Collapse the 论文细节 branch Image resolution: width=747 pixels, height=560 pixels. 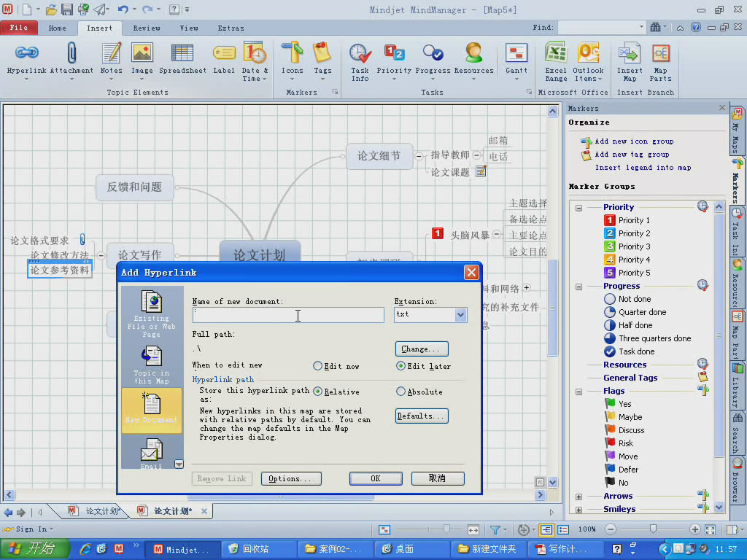(x=419, y=156)
